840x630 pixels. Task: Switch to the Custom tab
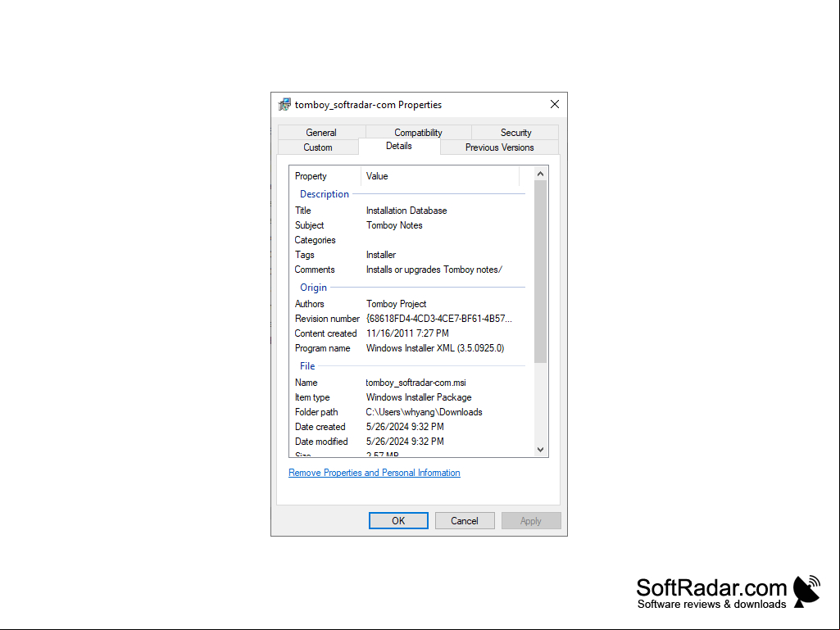click(318, 147)
